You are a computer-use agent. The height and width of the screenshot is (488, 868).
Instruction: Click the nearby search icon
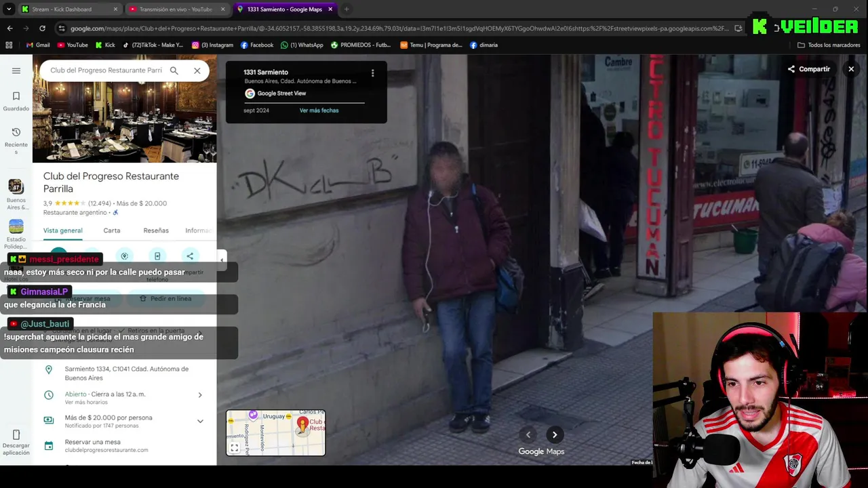tap(124, 256)
